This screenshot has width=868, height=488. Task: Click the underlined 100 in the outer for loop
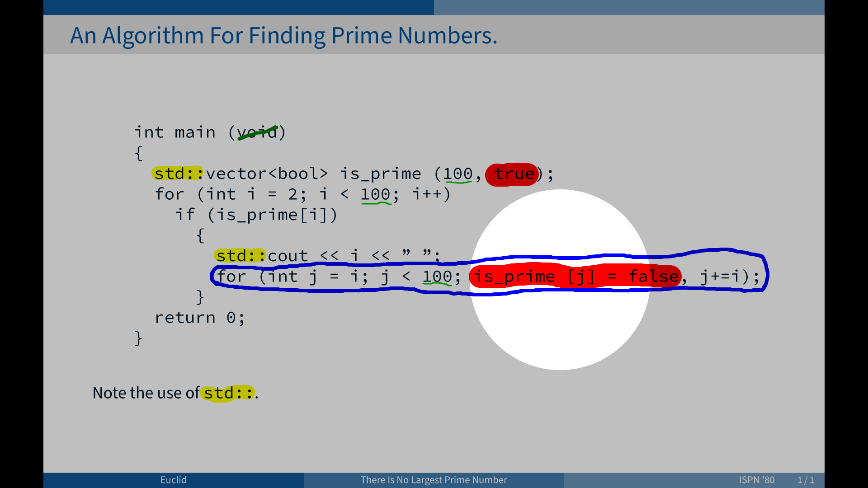(375, 195)
